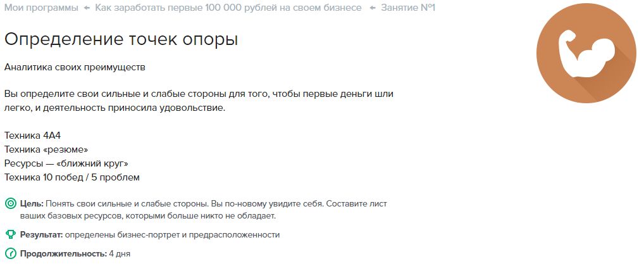
Task: Open Мои программы breadcrumb link
Action: (x=41, y=8)
